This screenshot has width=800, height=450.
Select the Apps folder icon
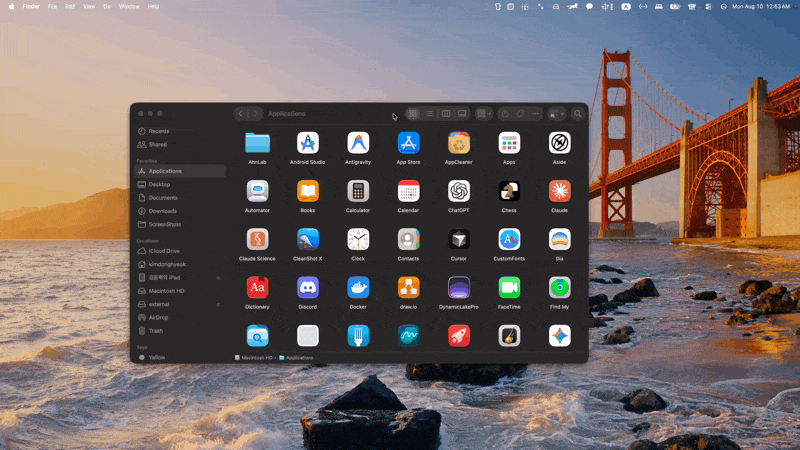pyautogui.click(x=509, y=143)
